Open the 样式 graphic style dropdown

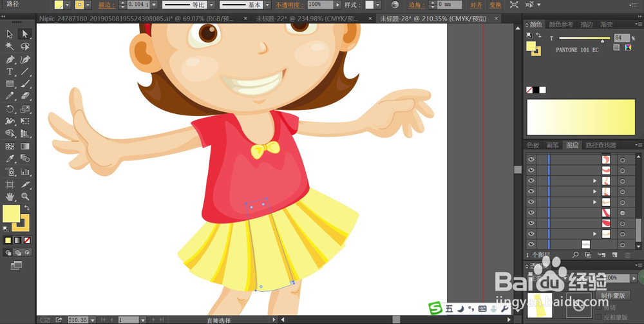click(378, 5)
